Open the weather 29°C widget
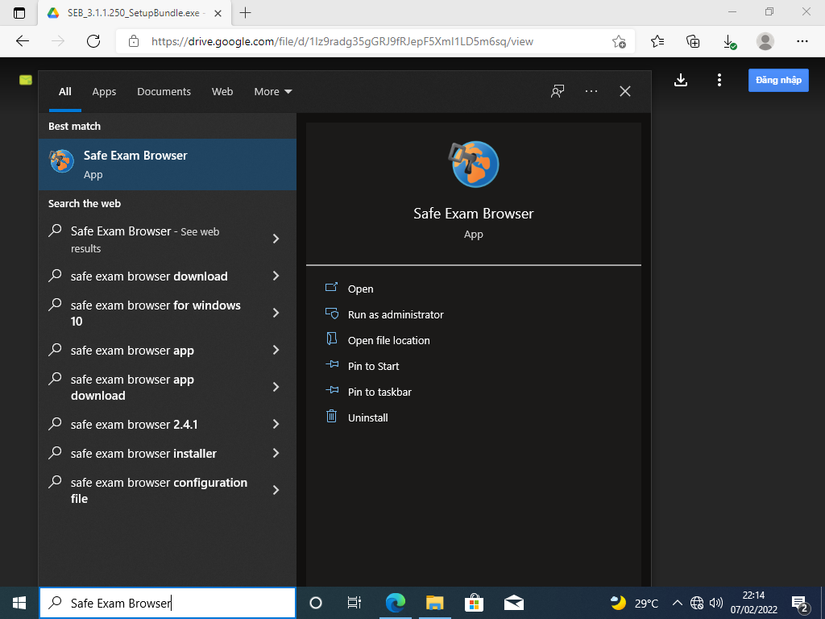Viewport: 825px width, 619px height. tap(634, 603)
